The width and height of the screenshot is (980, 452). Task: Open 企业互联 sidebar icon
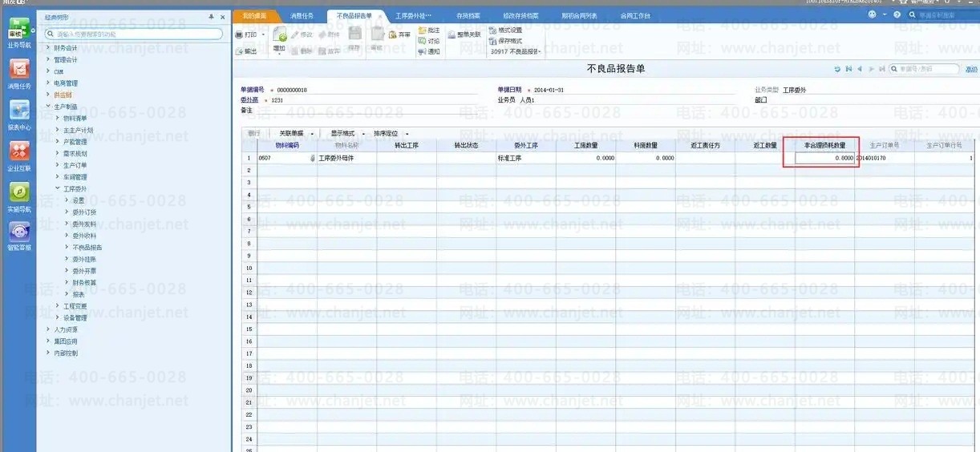point(19,156)
